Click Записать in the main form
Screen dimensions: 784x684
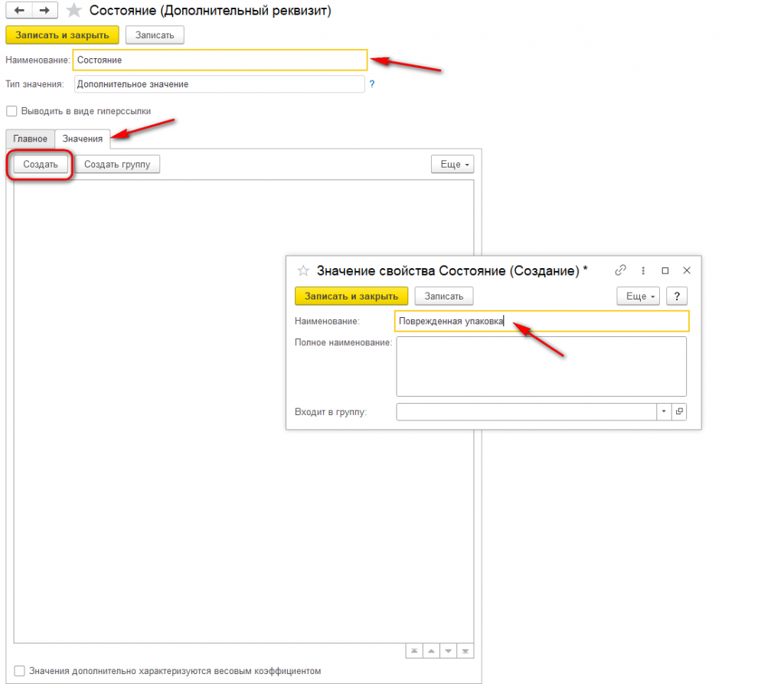155,35
